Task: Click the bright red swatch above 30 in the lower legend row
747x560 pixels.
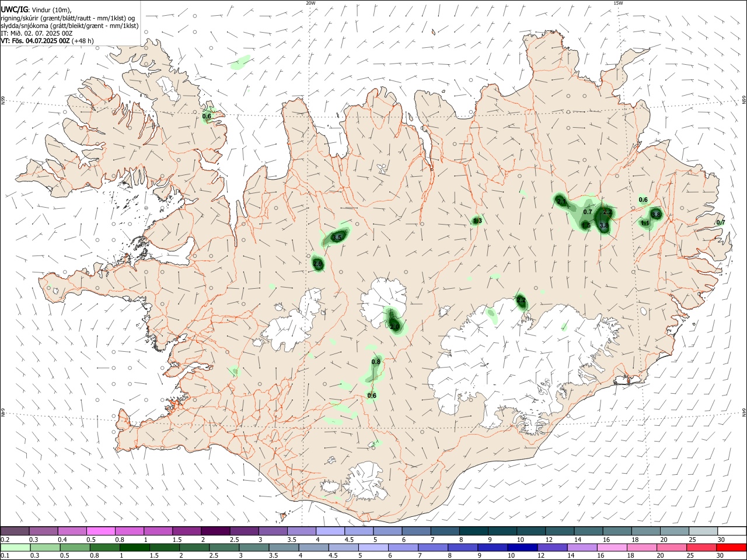Action: pos(731,547)
